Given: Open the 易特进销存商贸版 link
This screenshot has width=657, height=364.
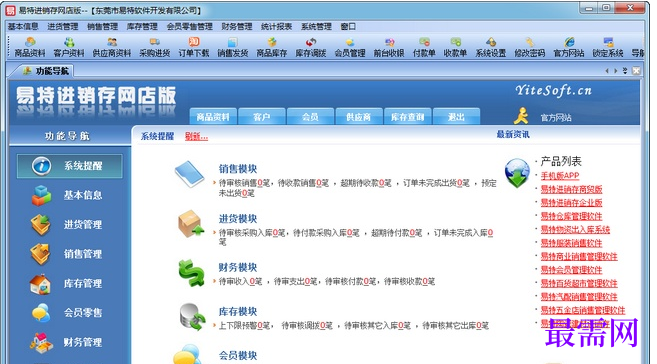Looking at the screenshot, I should pyautogui.click(x=572, y=189).
